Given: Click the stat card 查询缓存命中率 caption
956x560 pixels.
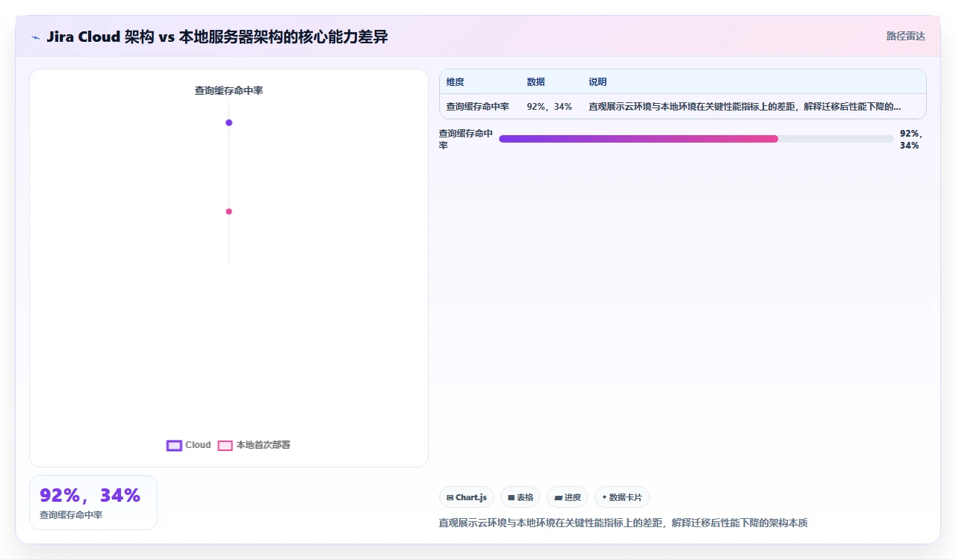Looking at the screenshot, I should pos(71,515).
